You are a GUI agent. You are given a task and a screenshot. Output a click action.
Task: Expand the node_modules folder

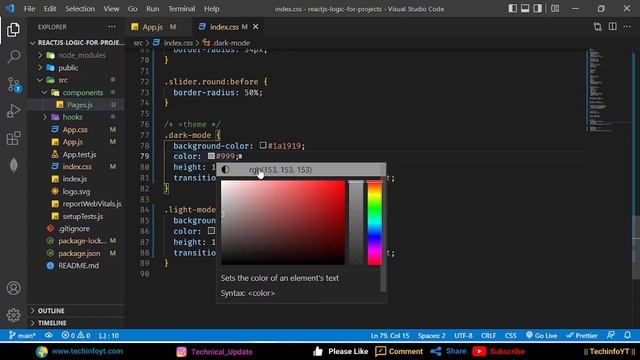point(76,55)
